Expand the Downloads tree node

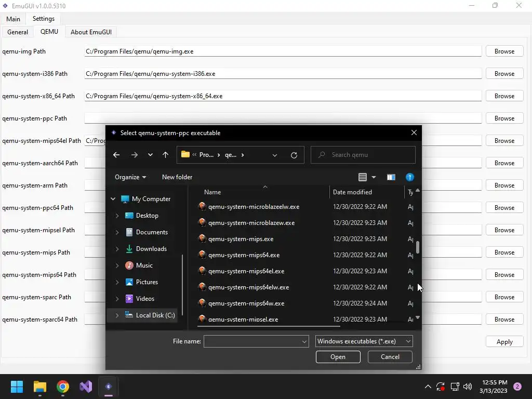(117, 249)
